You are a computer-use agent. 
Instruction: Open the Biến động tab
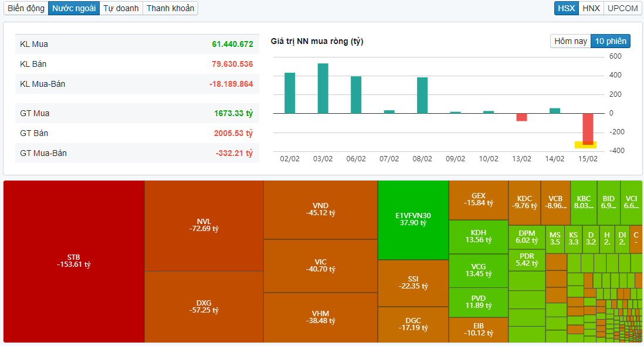pyautogui.click(x=26, y=8)
